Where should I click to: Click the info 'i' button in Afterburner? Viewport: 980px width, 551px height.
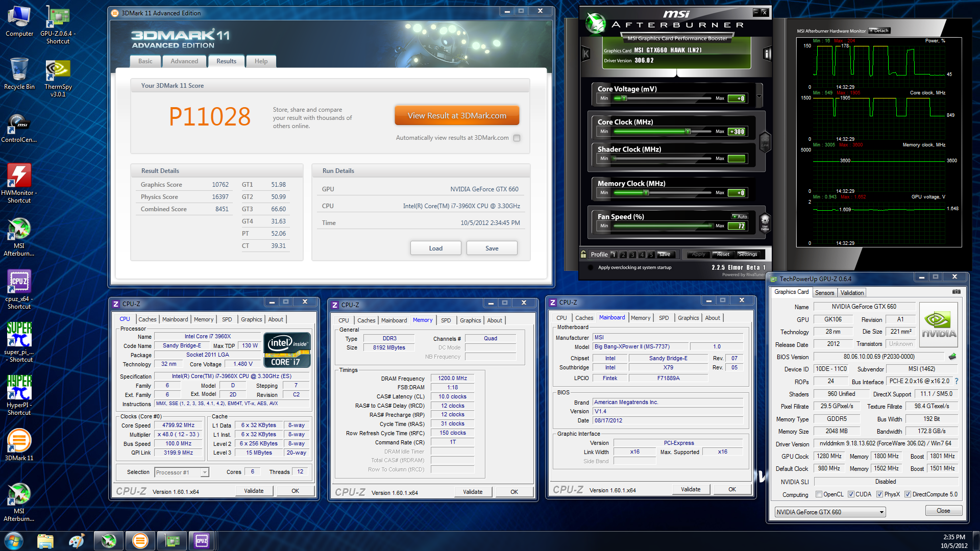pos(767,54)
